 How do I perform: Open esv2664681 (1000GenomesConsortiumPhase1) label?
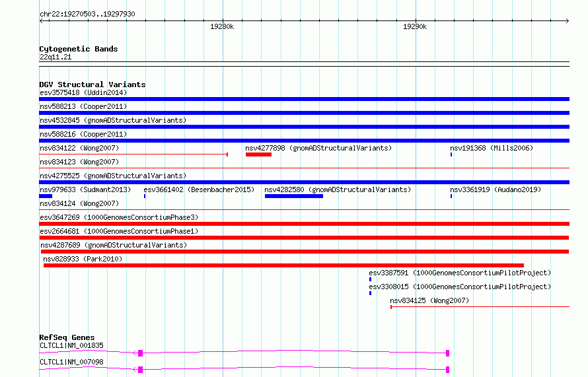point(119,231)
